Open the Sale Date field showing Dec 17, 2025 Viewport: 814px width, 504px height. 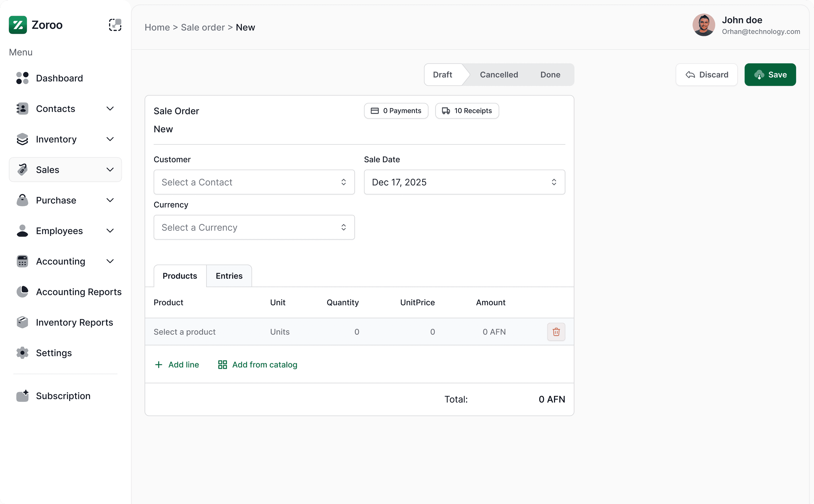click(464, 182)
